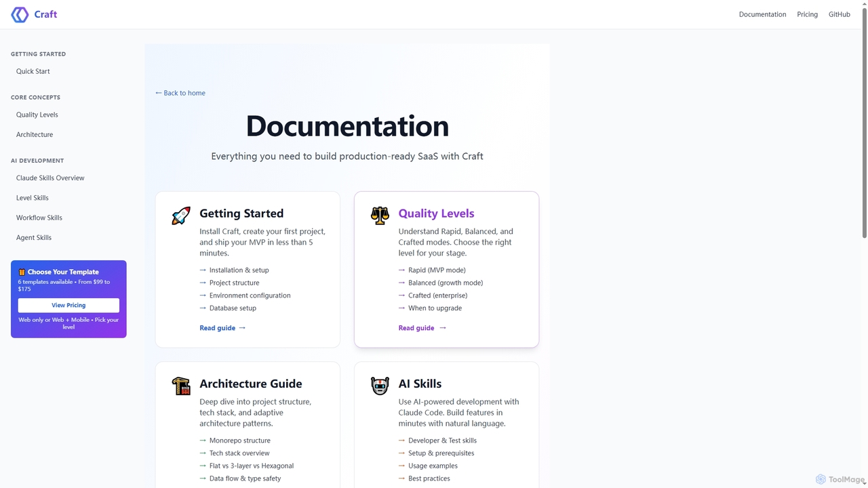868x488 pixels.
Task: Click the crane icon on Architecture Guide
Action: pyautogui.click(x=181, y=386)
